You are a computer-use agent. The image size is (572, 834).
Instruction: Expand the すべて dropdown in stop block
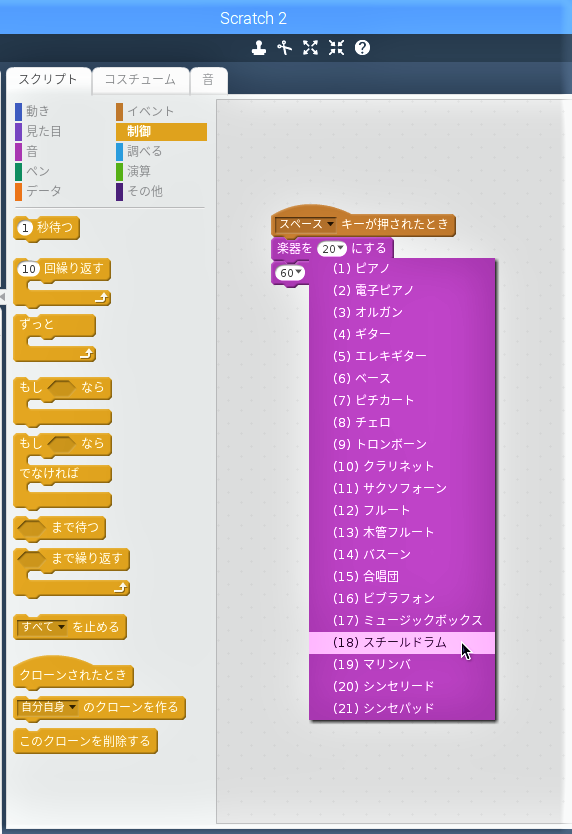pos(42,627)
